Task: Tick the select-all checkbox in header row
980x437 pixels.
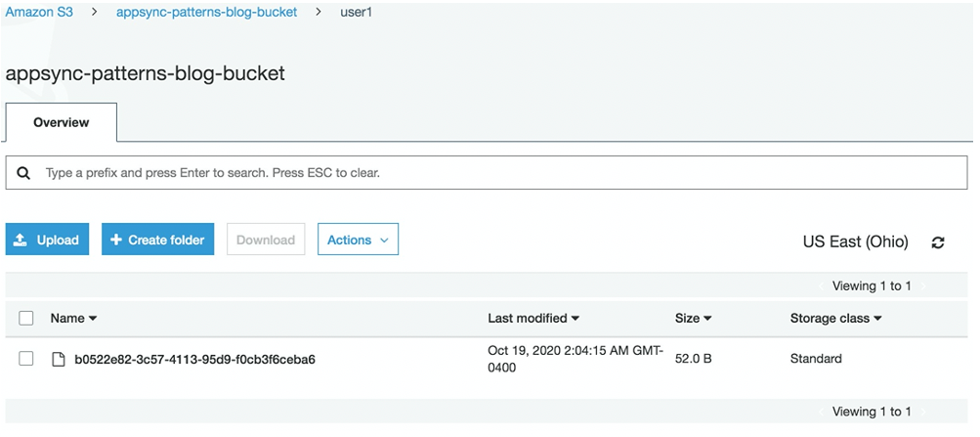Action: coord(26,318)
